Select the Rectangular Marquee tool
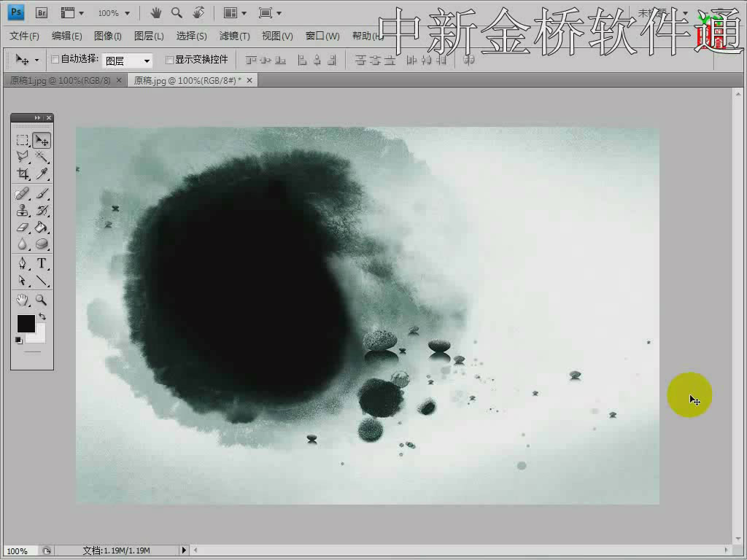 click(x=23, y=140)
